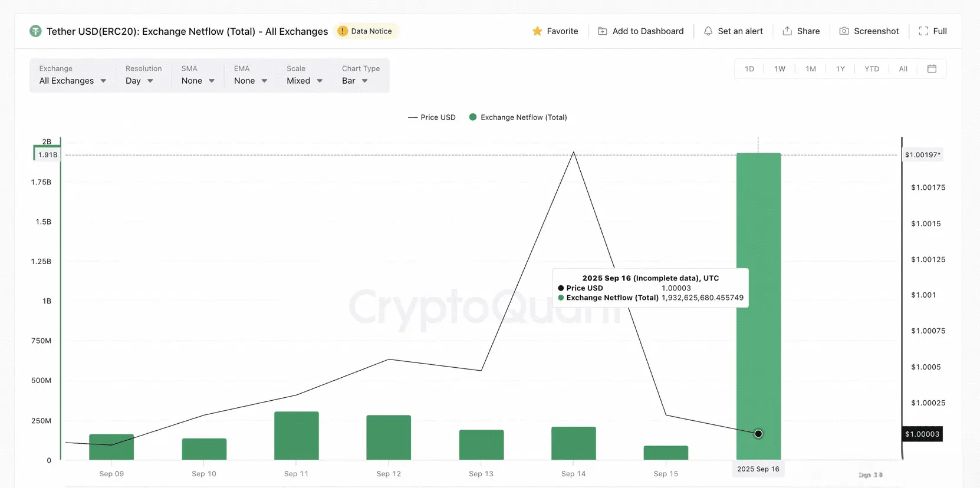Click the Data Notice warning icon
The image size is (980, 488).
point(343,31)
